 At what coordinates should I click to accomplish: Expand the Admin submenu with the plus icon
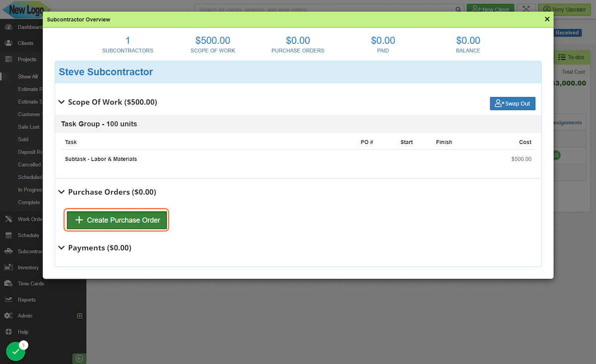(x=79, y=315)
